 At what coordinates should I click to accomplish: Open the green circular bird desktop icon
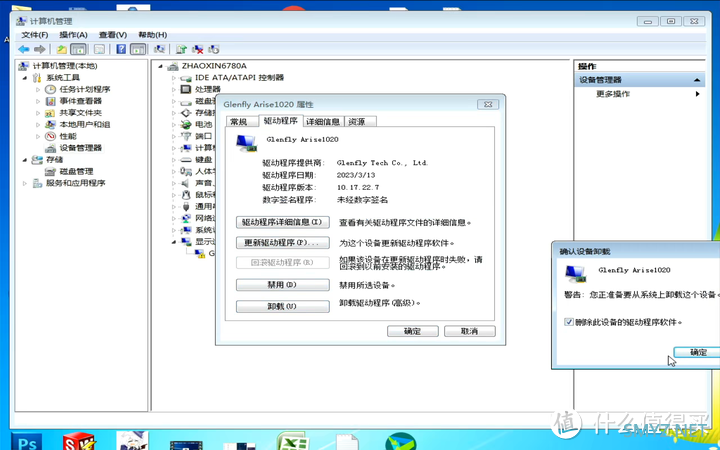(x=401, y=441)
